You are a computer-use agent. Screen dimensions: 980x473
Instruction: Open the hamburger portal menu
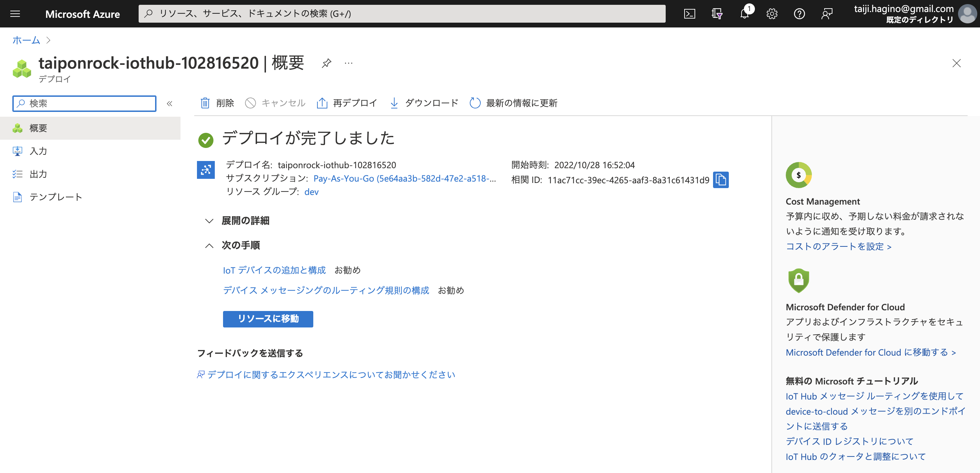click(15, 14)
